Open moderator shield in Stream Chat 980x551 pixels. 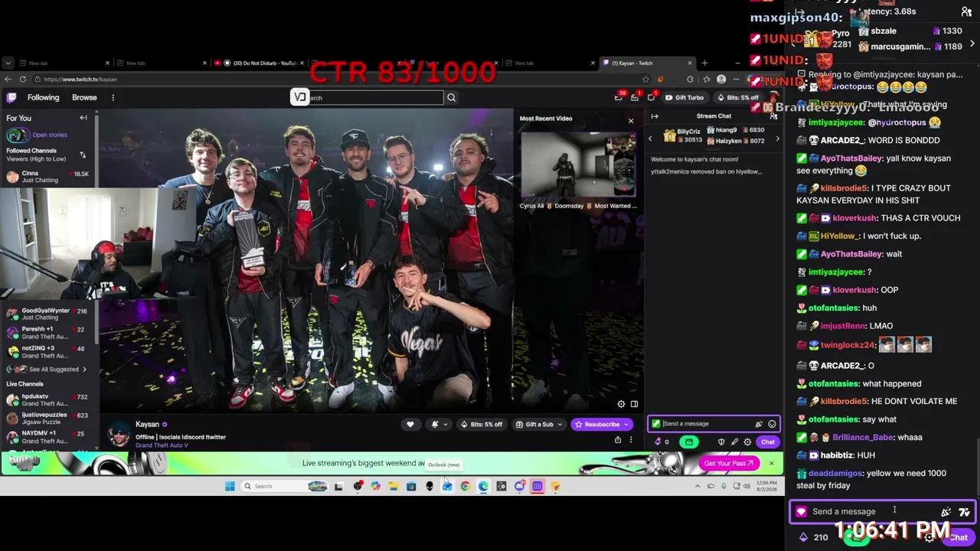click(721, 442)
